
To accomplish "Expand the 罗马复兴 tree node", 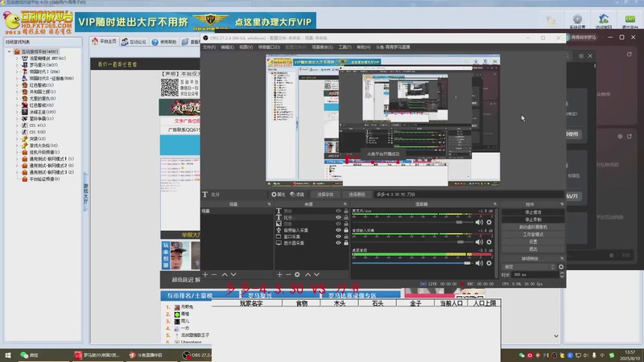I will pyautogui.click(x=17, y=65).
